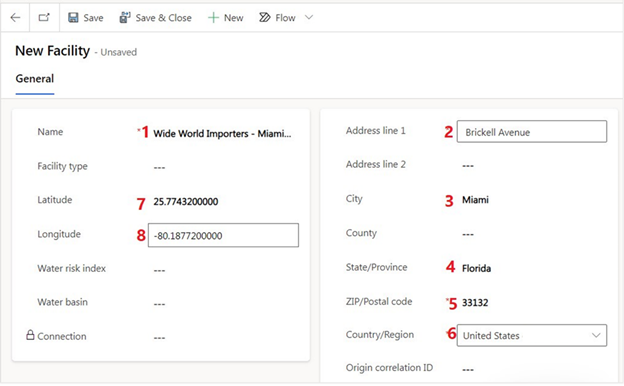Open record in new window icon
624x386 pixels.
(44, 18)
